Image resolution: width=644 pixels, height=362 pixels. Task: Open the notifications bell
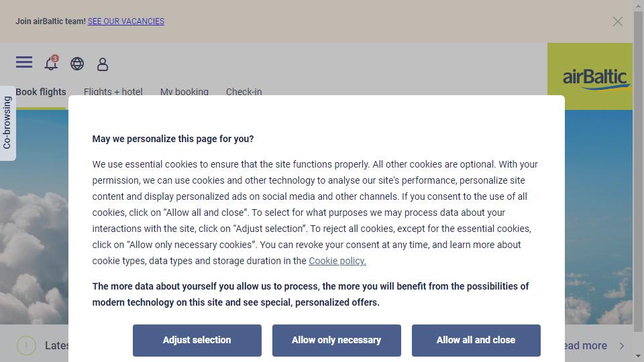click(x=52, y=63)
